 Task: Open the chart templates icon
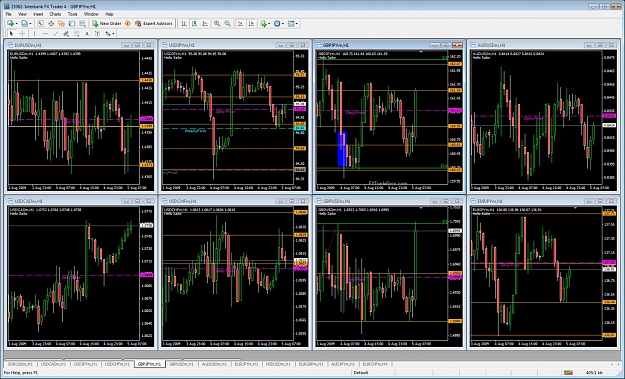291,24
